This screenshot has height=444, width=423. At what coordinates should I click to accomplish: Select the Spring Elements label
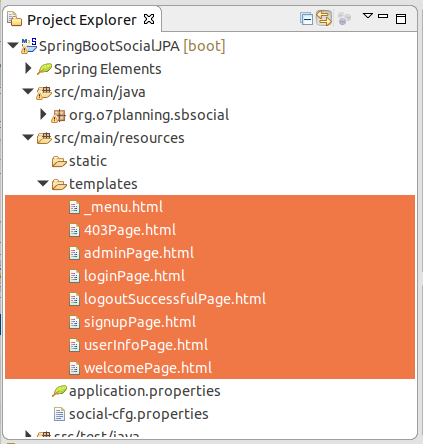pos(108,69)
